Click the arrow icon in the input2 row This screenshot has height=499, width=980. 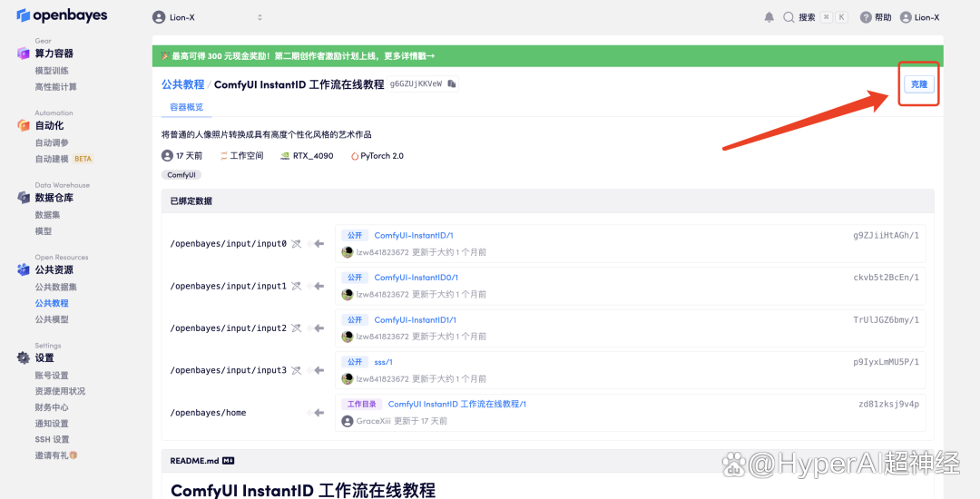318,328
